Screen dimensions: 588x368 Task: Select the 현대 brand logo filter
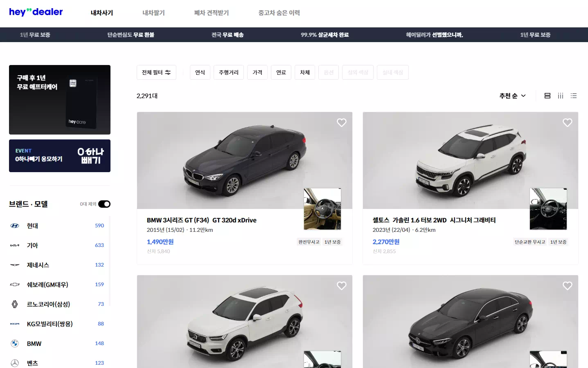[15, 226]
